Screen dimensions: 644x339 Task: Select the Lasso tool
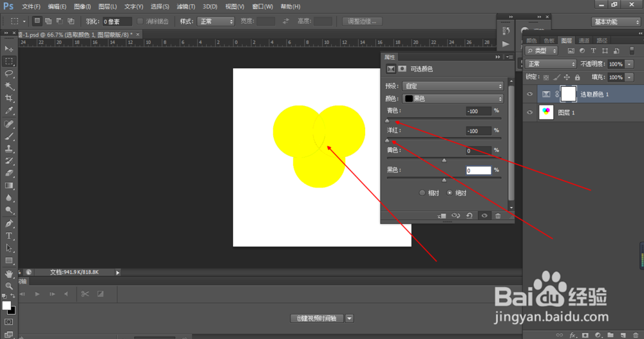click(x=8, y=73)
